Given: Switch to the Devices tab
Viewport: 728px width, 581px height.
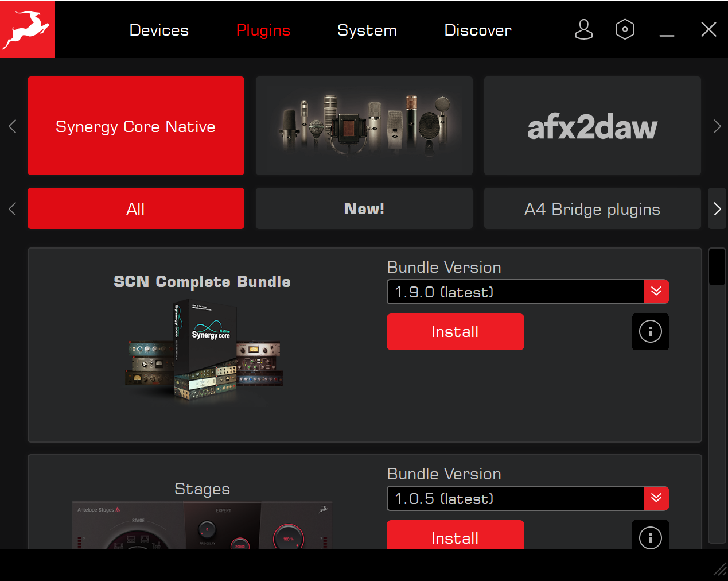Looking at the screenshot, I should [159, 30].
